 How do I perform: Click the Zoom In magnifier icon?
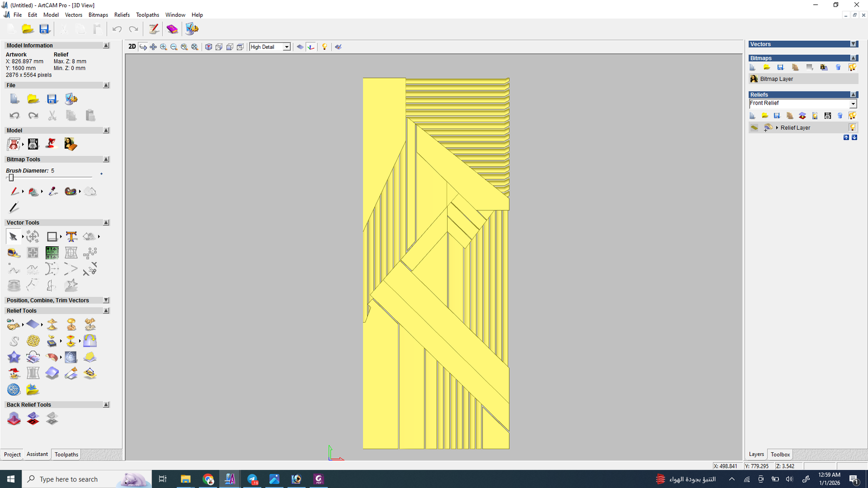coord(163,47)
